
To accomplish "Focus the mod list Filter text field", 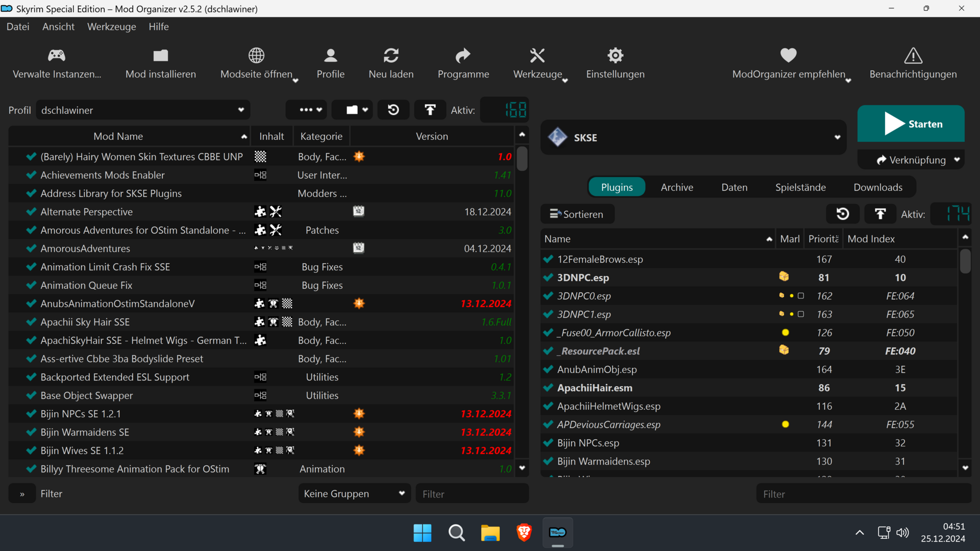I will coord(472,494).
